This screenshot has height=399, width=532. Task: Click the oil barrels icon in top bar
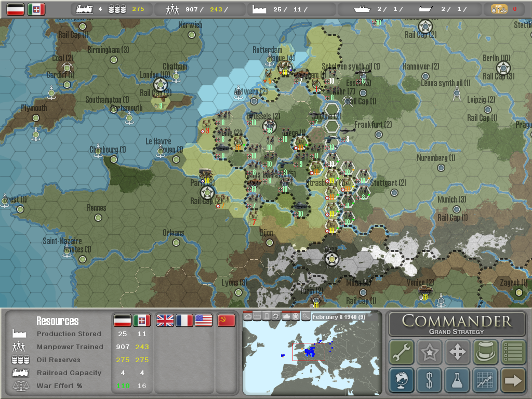pyautogui.click(x=117, y=9)
